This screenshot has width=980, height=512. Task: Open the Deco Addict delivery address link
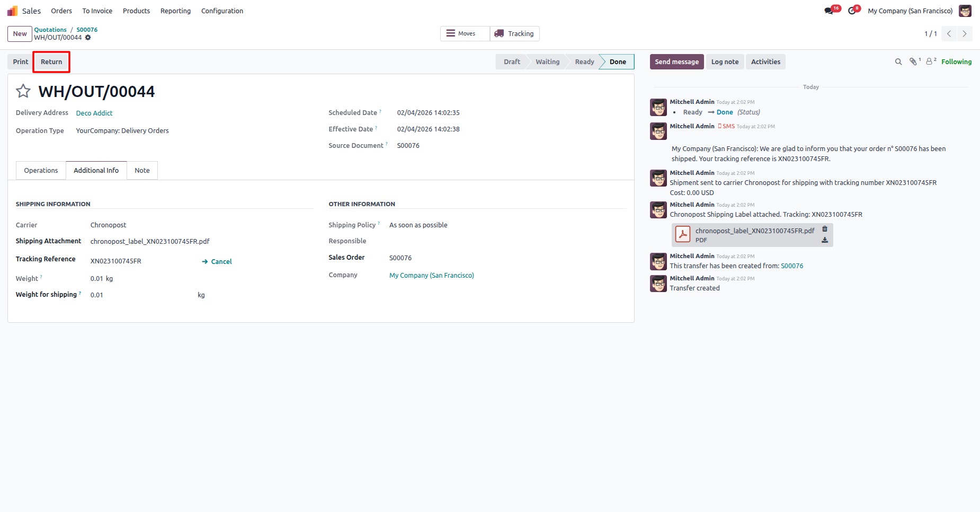point(94,113)
